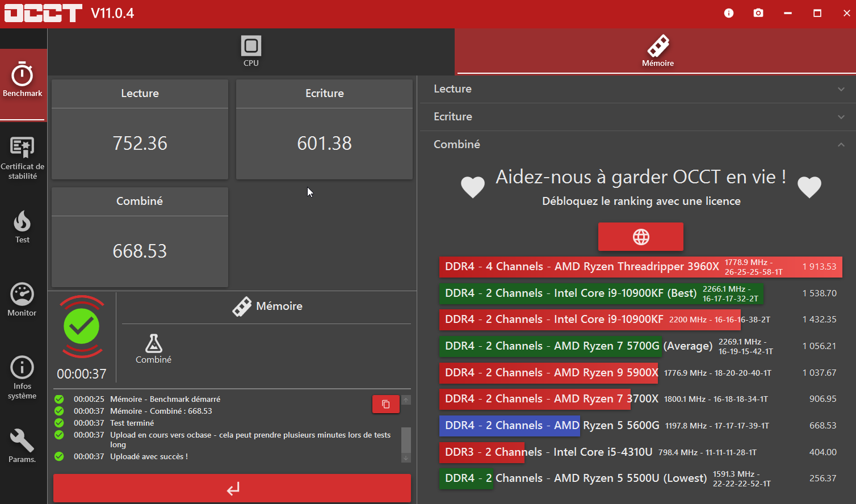Click score 256.37 in ranking
The height and width of the screenshot is (504, 856).
823,478
